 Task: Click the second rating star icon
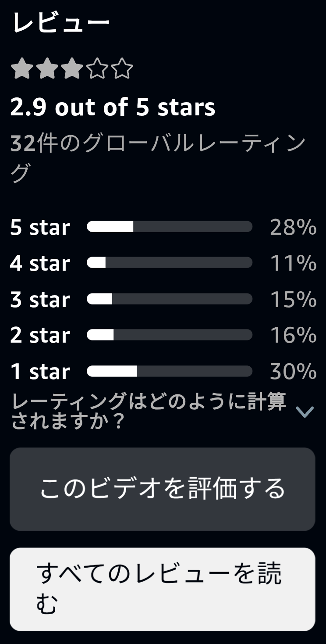[46, 69]
